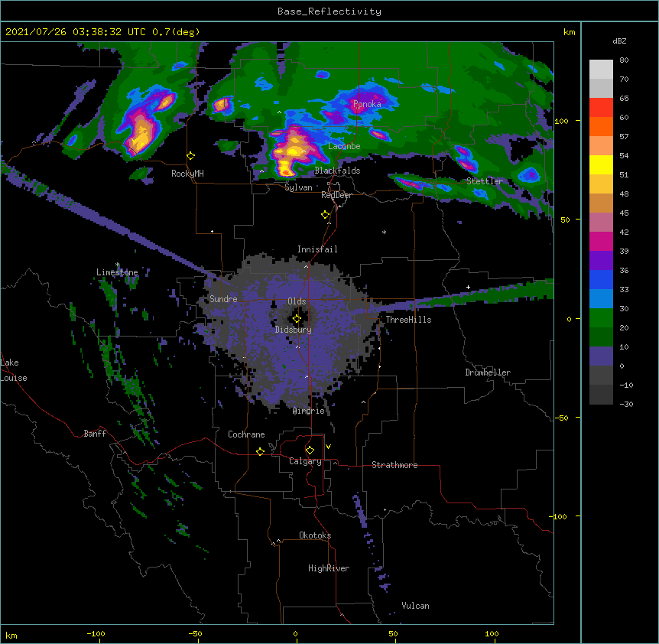659x644 pixels.
Task: Click the Drumheller city label
Action: pos(488,372)
